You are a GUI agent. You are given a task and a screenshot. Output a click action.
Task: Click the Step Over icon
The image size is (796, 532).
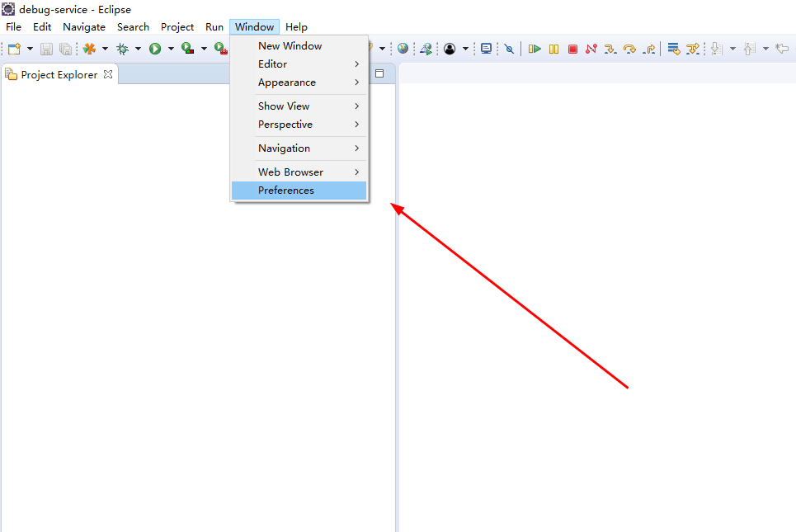629,49
